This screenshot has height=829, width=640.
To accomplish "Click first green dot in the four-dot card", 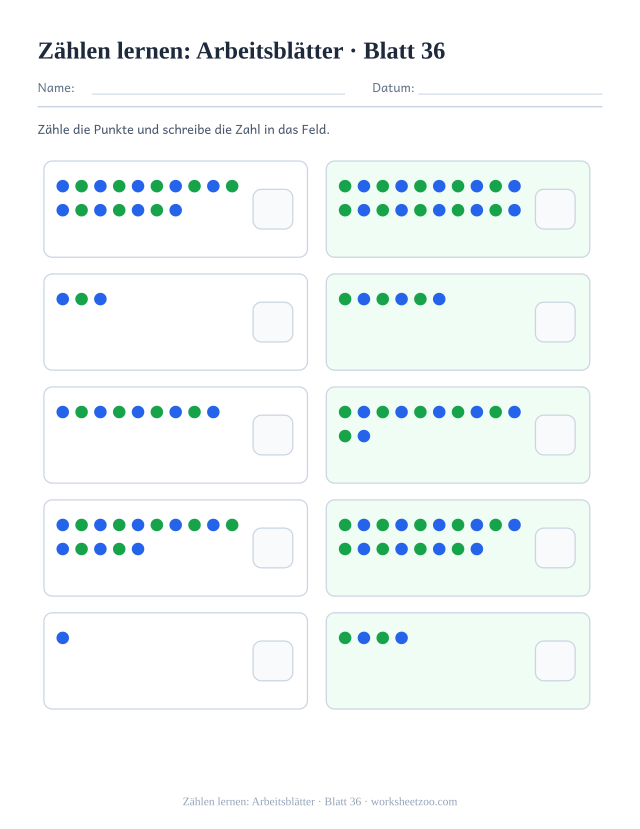I will [x=345, y=638].
